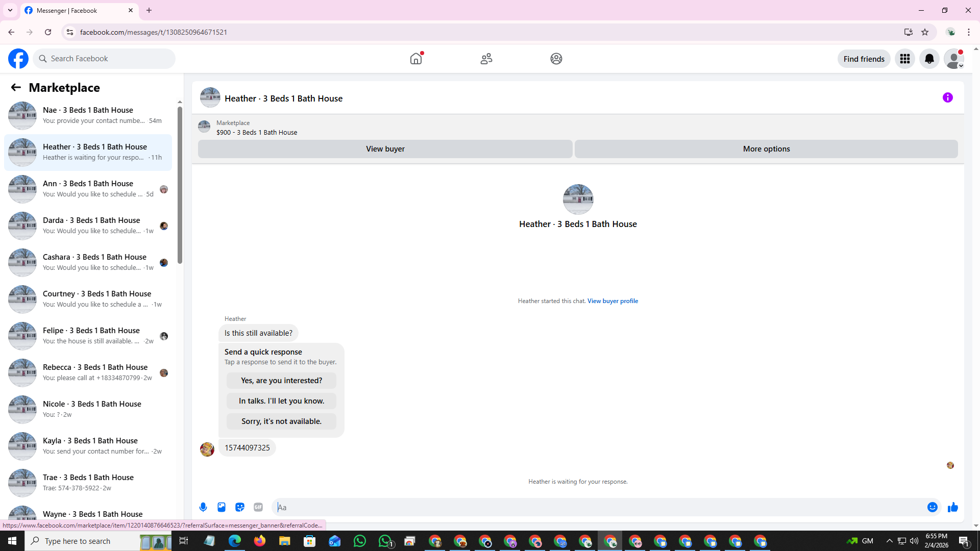
Task: Send a thumbs-up like
Action: [x=952, y=507]
